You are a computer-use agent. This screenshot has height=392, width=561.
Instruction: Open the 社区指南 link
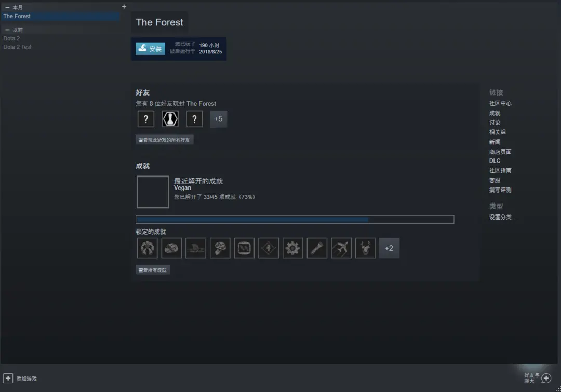[500, 170]
